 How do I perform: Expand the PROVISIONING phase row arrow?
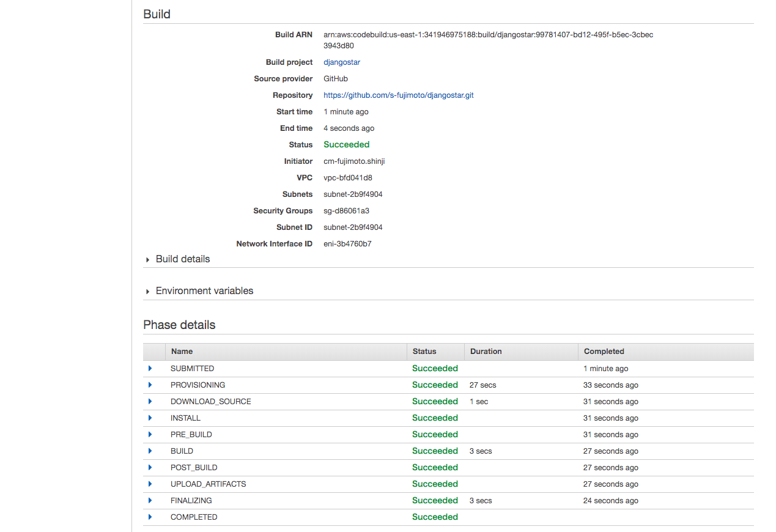point(150,385)
